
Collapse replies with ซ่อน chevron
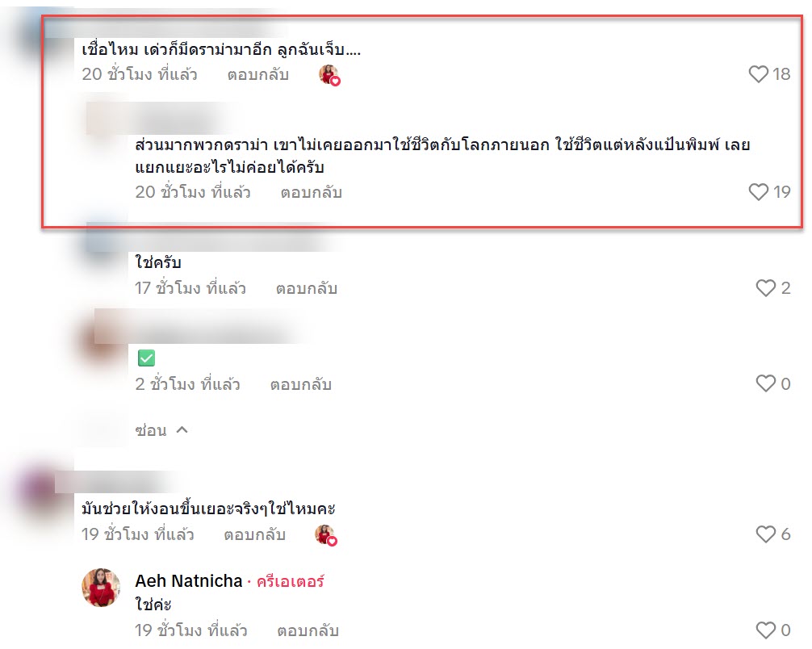click(x=182, y=430)
